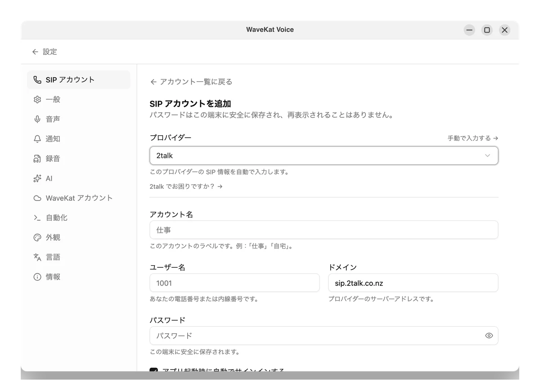Open the 2talk でお困りですか？ help link
Viewport: 540px width, 392px height.
tap(186, 186)
